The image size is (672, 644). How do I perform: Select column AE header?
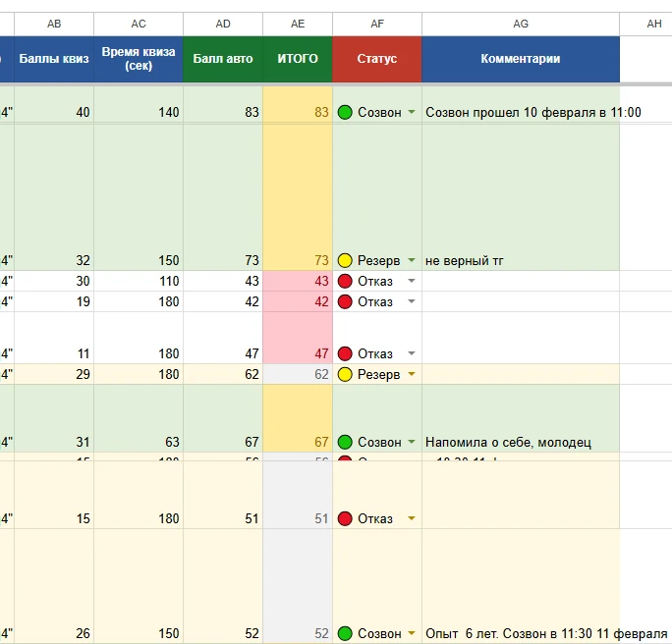[298, 24]
